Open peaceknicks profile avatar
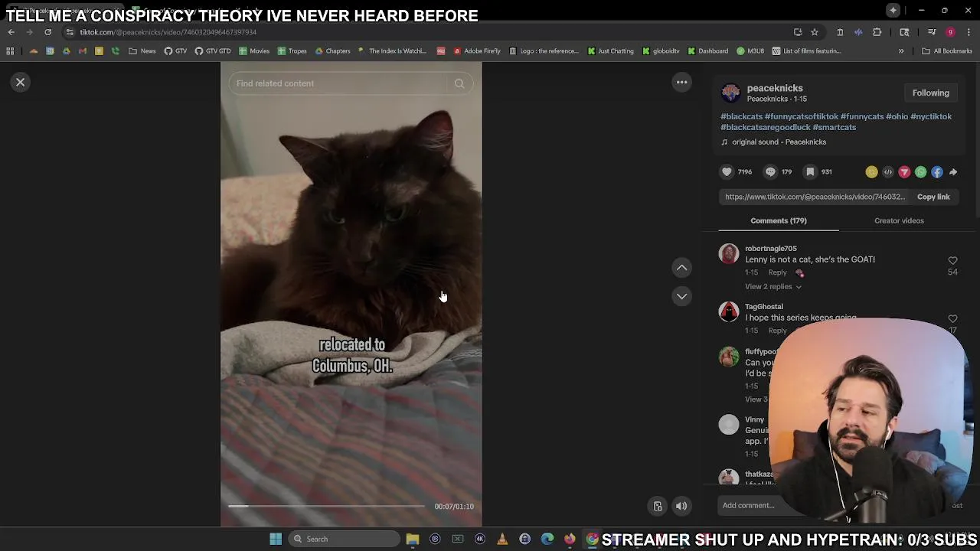Screen dimensions: 980x551 click(x=730, y=93)
